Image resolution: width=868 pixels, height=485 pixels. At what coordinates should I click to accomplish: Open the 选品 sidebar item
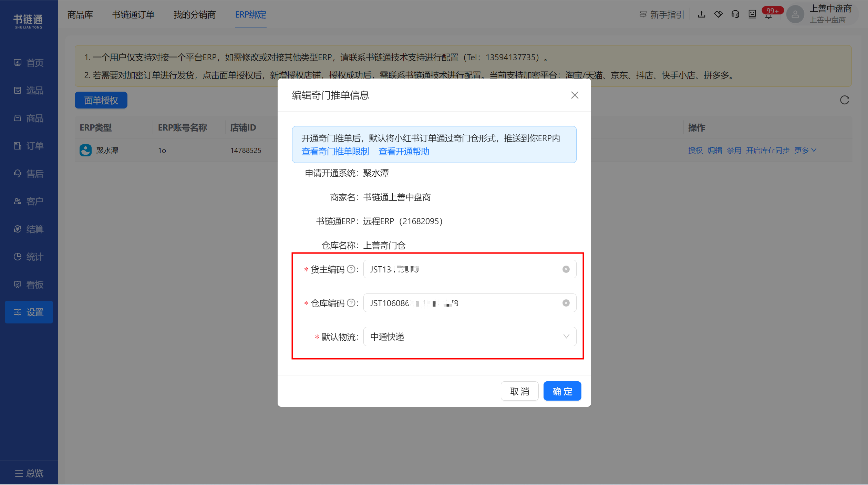click(29, 90)
